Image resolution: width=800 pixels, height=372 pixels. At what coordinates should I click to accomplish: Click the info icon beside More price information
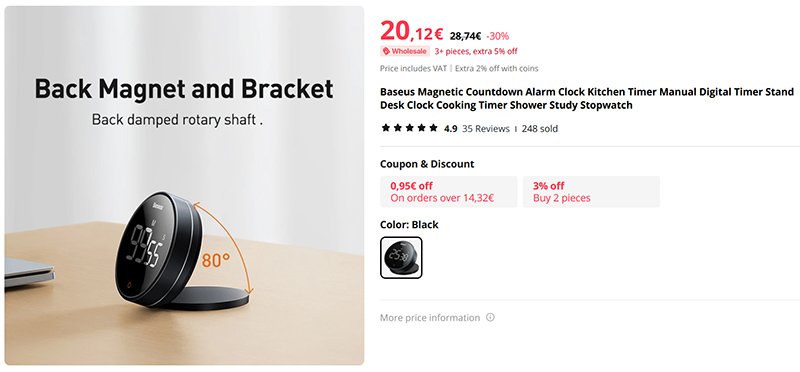click(490, 317)
